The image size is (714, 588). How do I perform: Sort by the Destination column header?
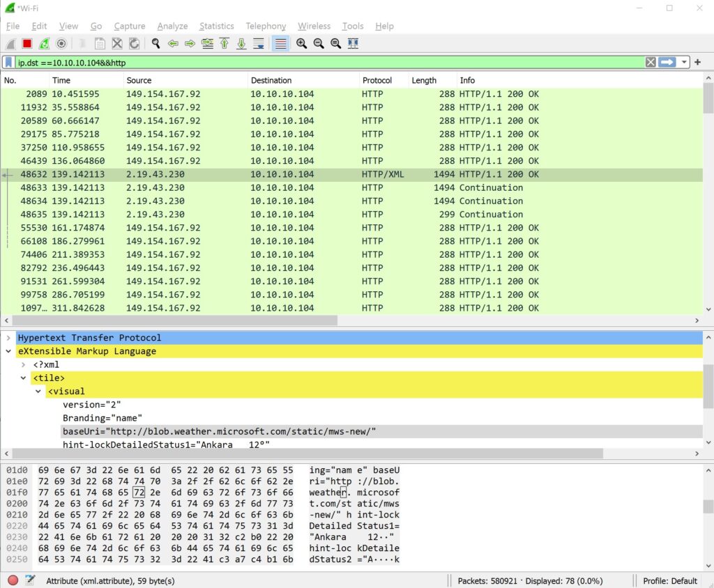[303, 81]
